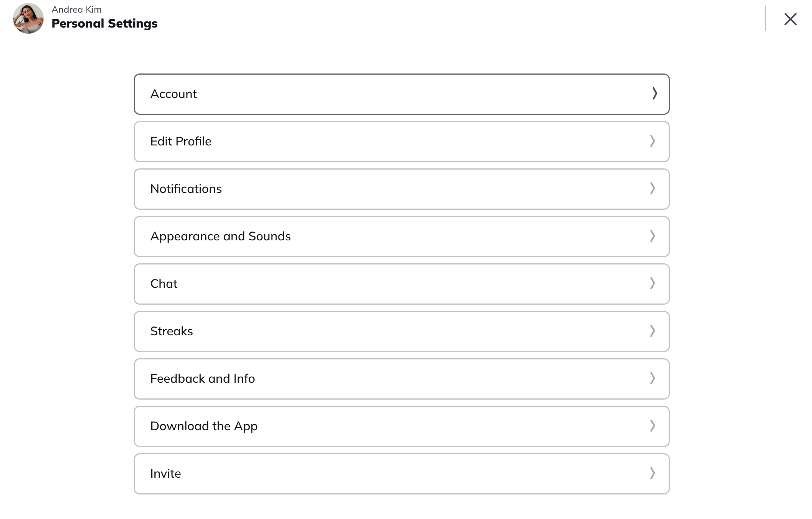Open Feedback and Info label
This screenshot has height=519, width=812.
(x=202, y=379)
